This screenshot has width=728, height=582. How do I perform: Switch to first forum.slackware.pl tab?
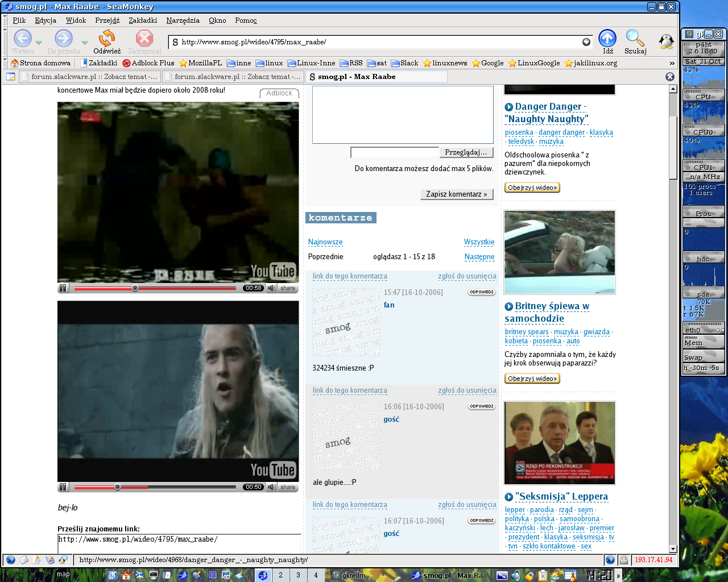[x=90, y=77]
